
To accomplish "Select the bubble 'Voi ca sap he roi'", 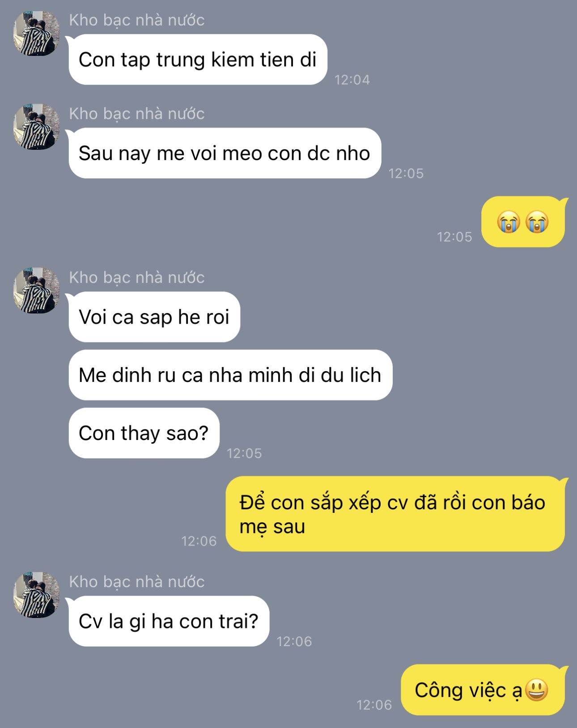I will coord(154,317).
